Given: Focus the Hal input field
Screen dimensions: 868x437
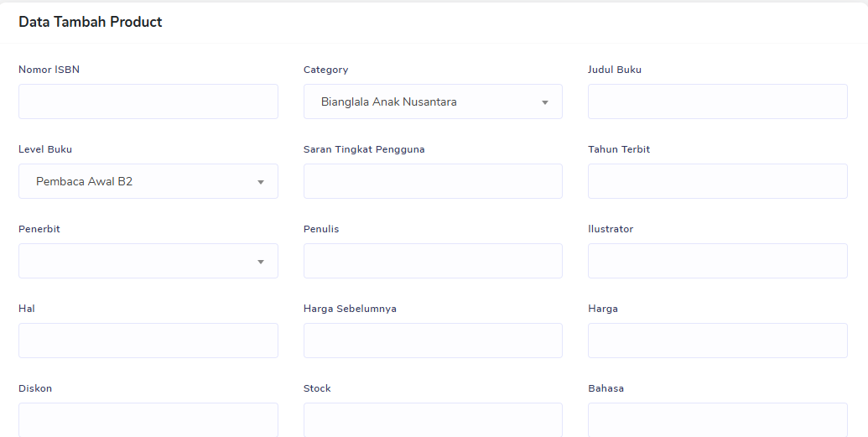Looking at the screenshot, I should pyautogui.click(x=148, y=341).
